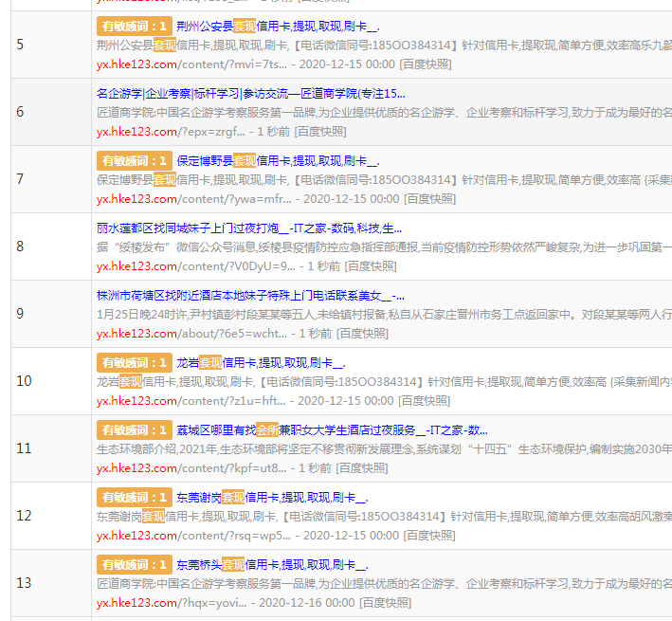Screen dimensions: 672x621
Task: Open title link 荆州公安县套现信用卡 in row 5
Action: 278,27
